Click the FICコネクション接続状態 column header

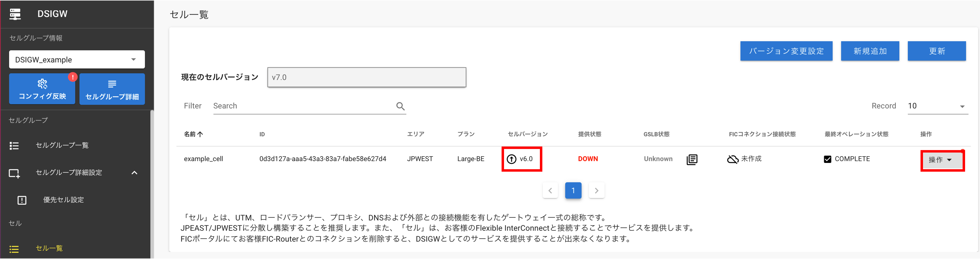click(762, 134)
